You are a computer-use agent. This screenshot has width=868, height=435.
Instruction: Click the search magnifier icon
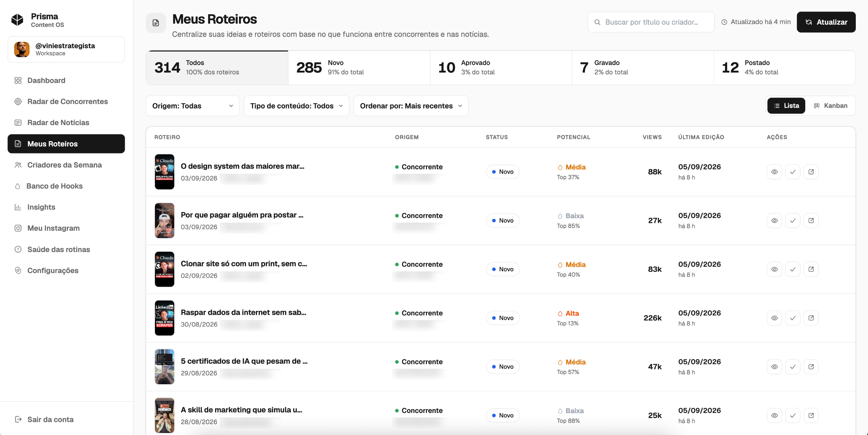(x=597, y=22)
